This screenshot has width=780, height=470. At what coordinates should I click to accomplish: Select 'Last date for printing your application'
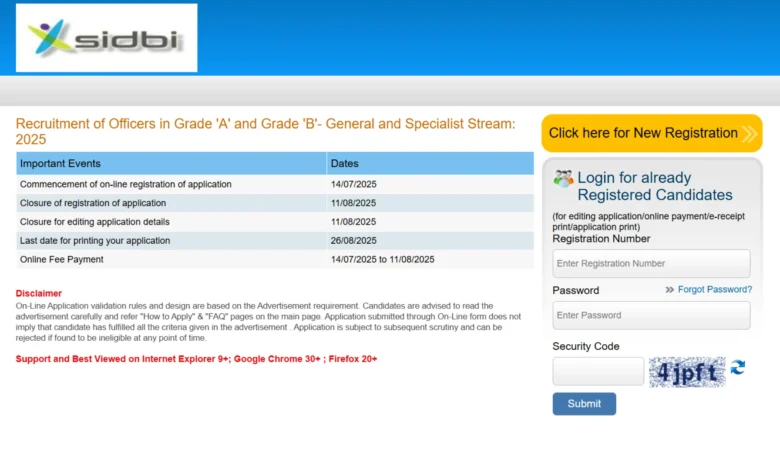click(95, 241)
